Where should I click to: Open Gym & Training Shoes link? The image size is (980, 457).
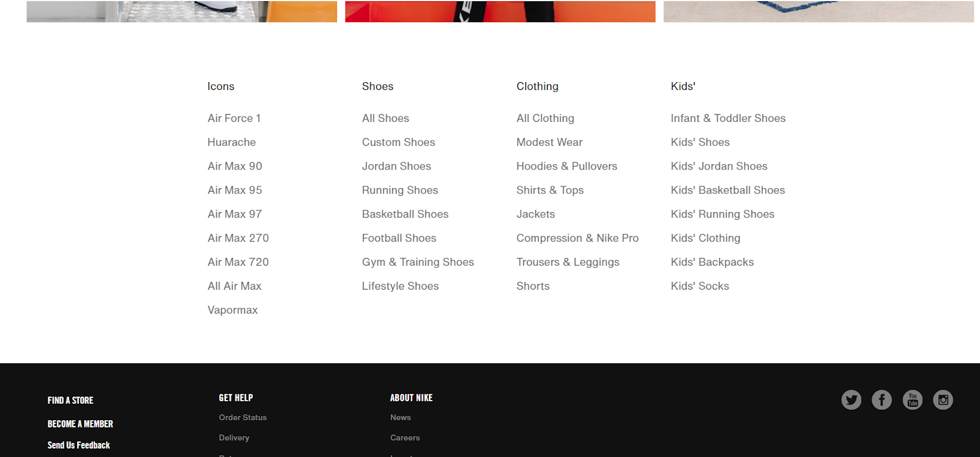[x=418, y=262]
